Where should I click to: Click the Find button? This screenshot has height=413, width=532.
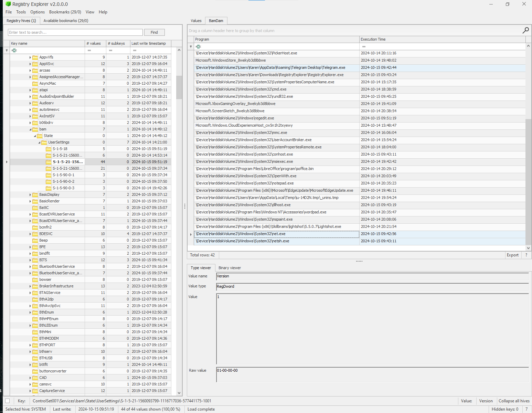[154, 32]
